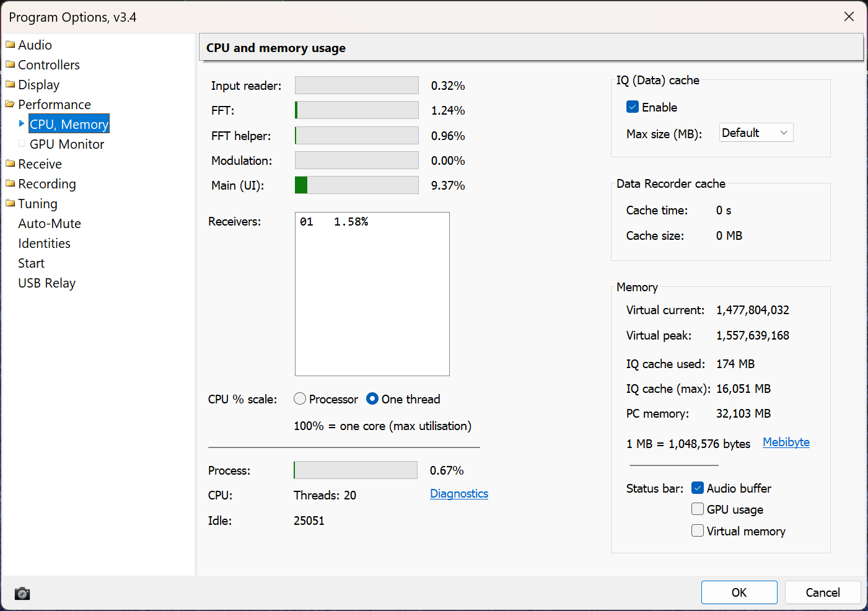Click the Main (UI) usage bar
Screen dimensions: 868x611
(357, 185)
